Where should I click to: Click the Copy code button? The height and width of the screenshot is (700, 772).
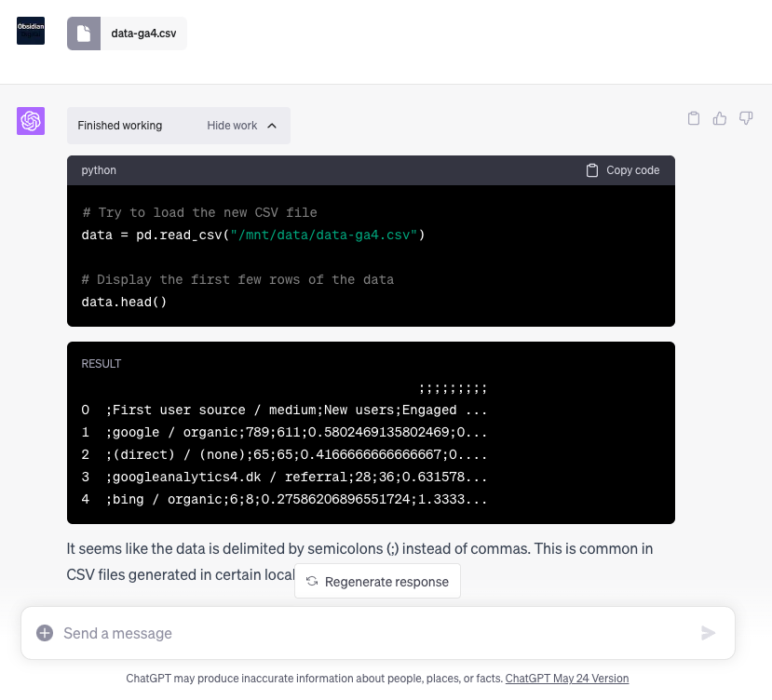[x=623, y=170]
